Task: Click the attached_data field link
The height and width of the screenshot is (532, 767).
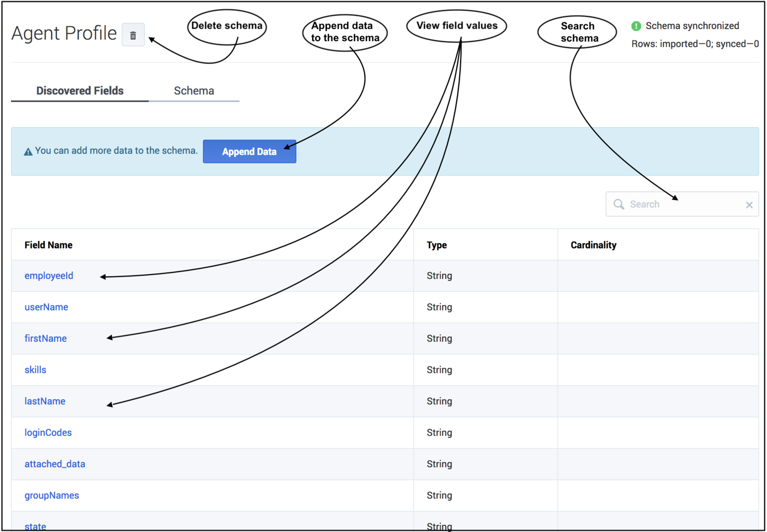Action: coord(55,464)
